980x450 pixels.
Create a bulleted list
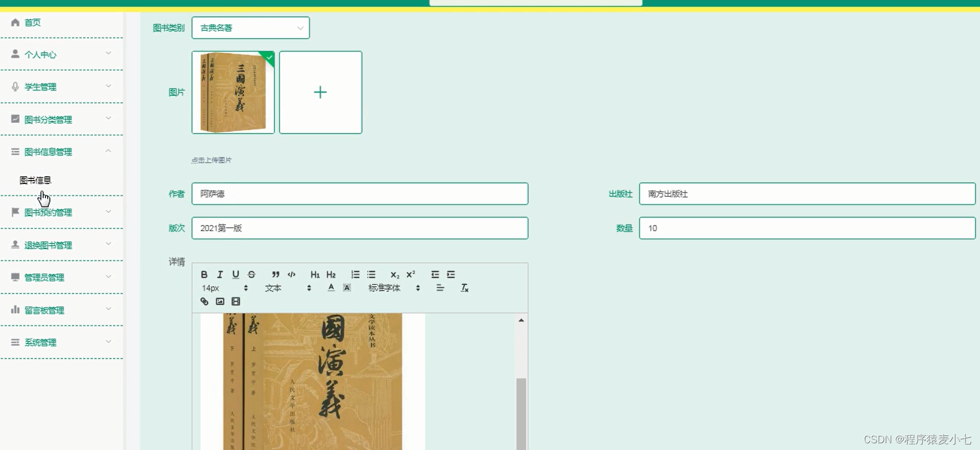[371, 274]
